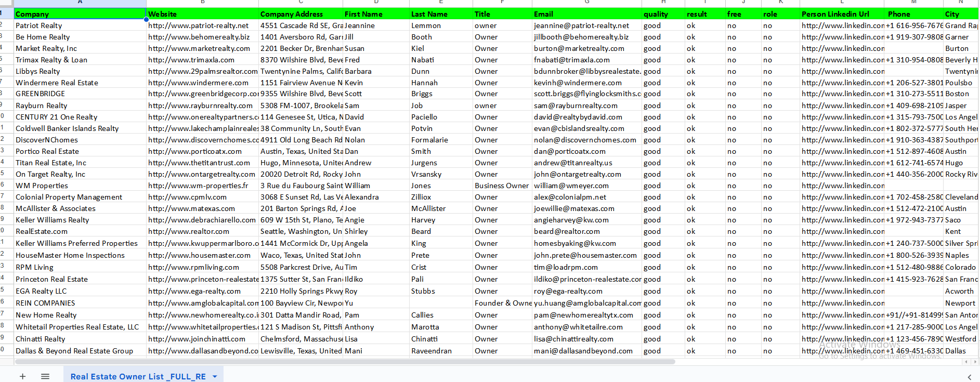Select last name Raveendran cell
Viewport: 980px width, 382px height.
pyautogui.click(x=441, y=351)
